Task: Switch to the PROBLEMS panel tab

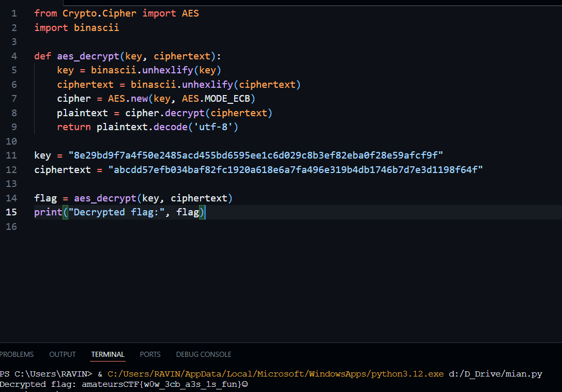Action: coord(17,354)
